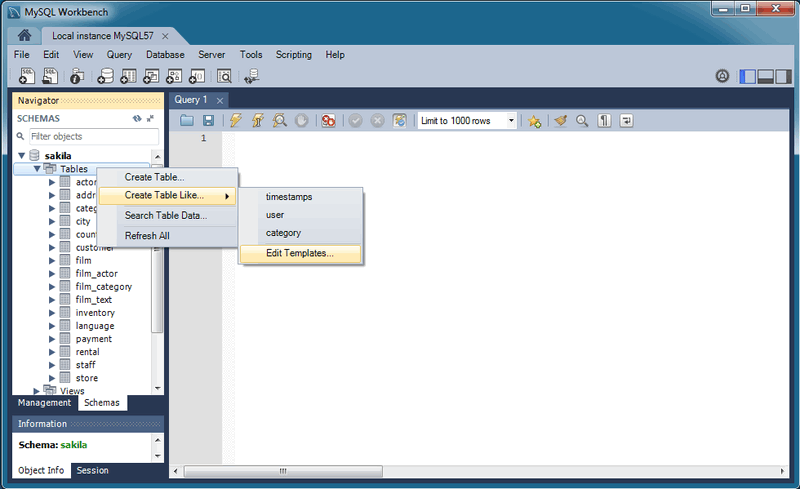Screen dimensions: 800x489
Task: Toggle bottom output panel visibility
Action: [765, 77]
